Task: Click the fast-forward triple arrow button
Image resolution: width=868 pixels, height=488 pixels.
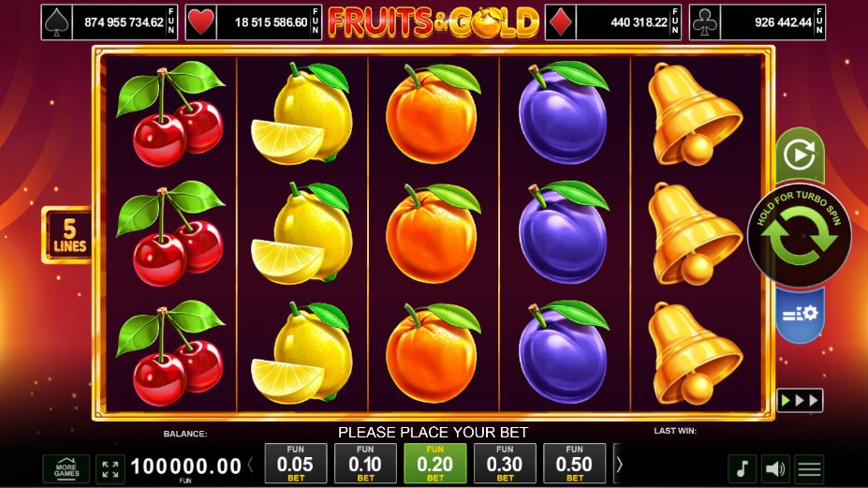Action: click(x=800, y=401)
